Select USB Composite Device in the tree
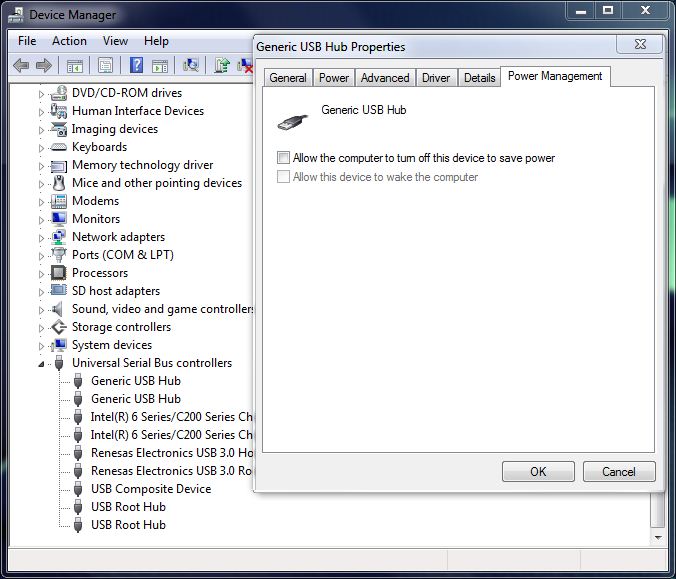This screenshot has height=579, width=676. click(x=151, y=488)
